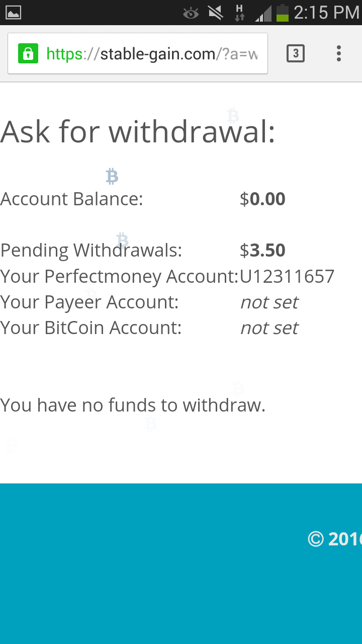Tap the $3.50 pending withdrawals amount

[x=262, y=250]
